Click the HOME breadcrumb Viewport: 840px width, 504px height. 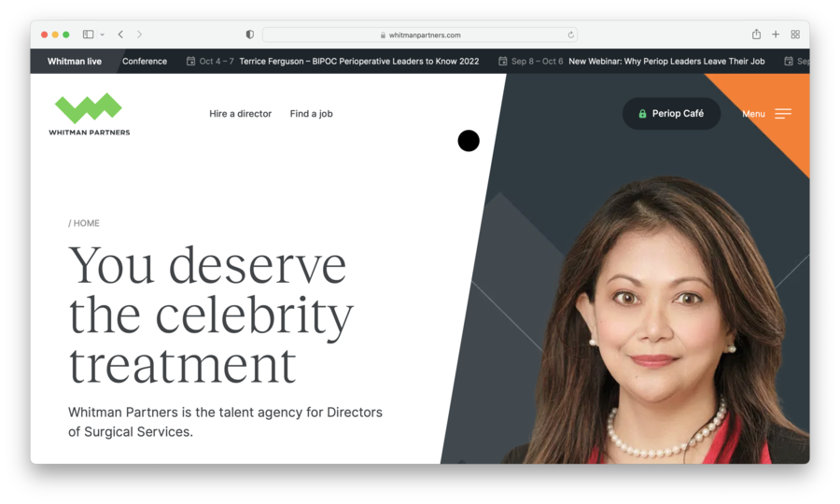pyautogui.click(x=85, y=223)
